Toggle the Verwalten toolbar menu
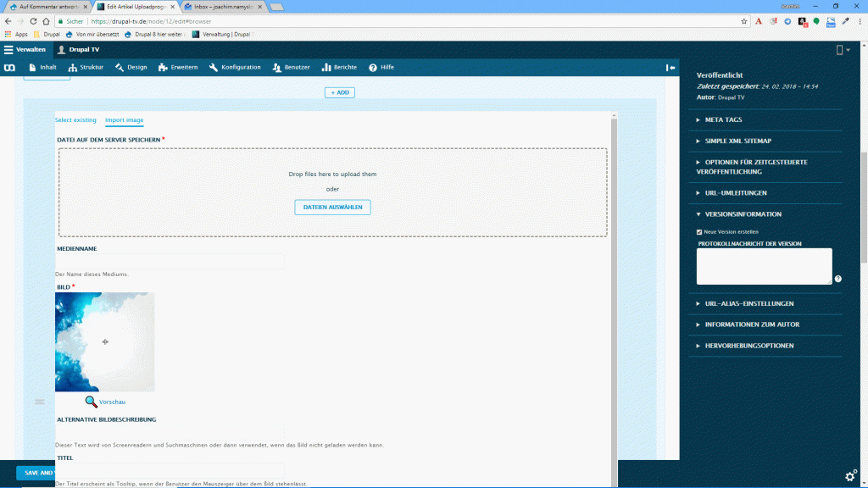Screen dimensions: 868x488 25,49
